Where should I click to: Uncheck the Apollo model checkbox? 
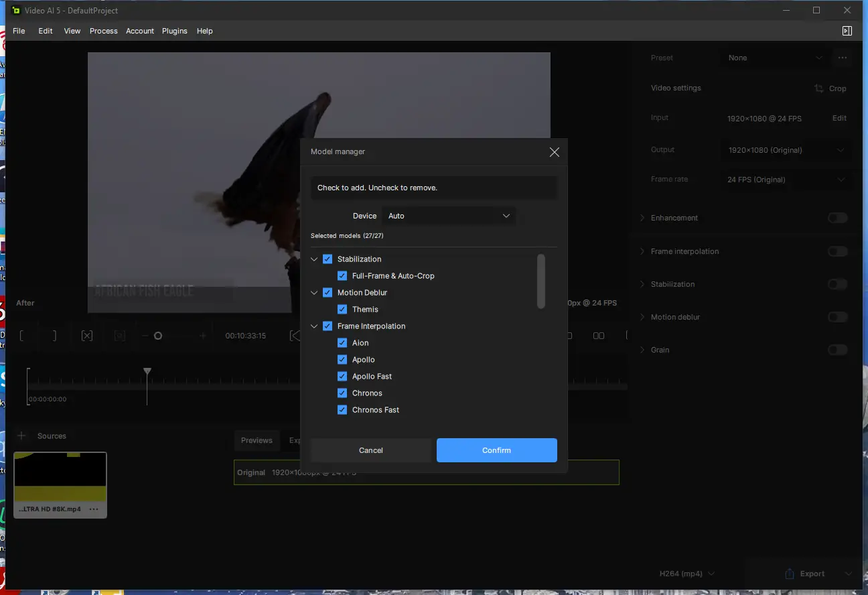click(x=342, y=360)
